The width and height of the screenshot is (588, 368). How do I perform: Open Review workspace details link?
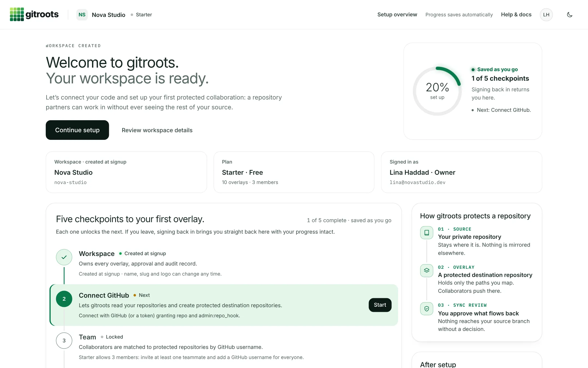pyautogui.click(x=157, y=130)
